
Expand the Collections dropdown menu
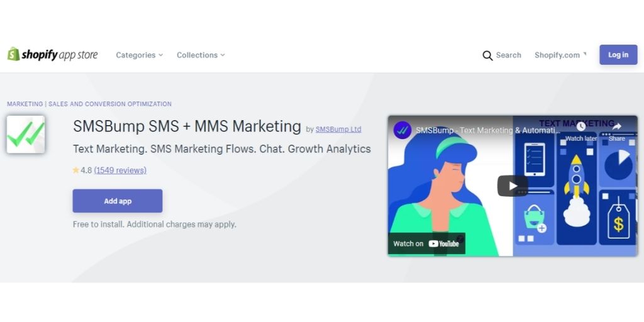pos(201,55)
